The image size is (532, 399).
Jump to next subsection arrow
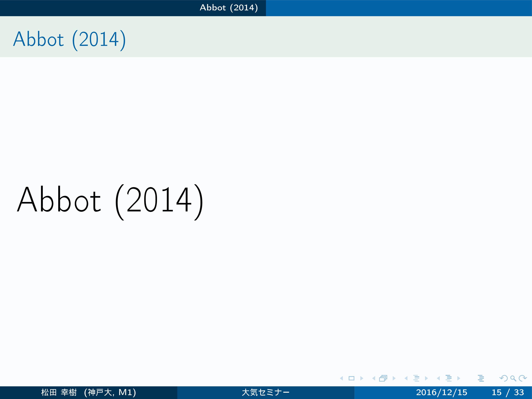426,378
